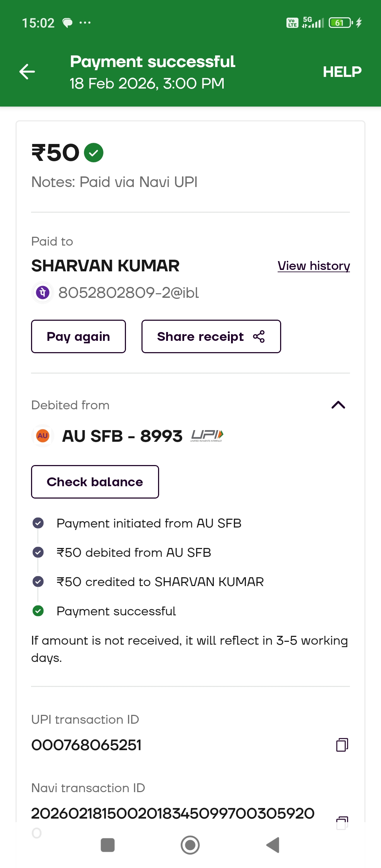Open View history link
This screenshot has height=868, width=381.
[x=314, y=266]
